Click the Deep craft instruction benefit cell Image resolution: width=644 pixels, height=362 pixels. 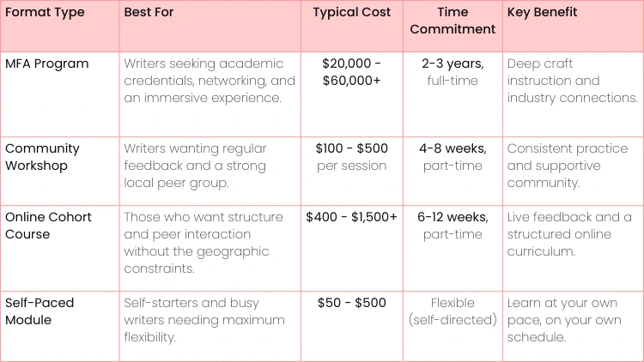point(571,81)
